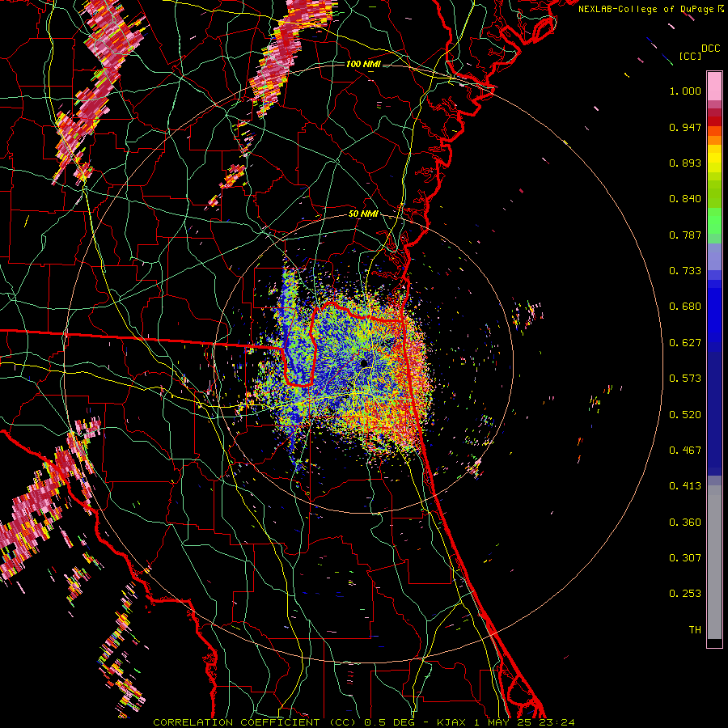Viewport: 728px width, 728px height.
Task: Click the 0.947 legend value
Action: [x=685, y=127]
